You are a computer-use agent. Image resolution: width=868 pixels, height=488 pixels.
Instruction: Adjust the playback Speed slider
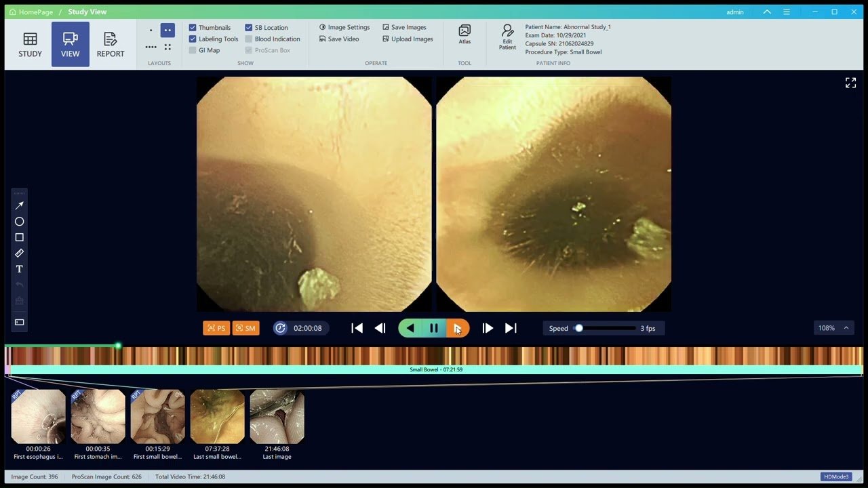pos(579,328)
